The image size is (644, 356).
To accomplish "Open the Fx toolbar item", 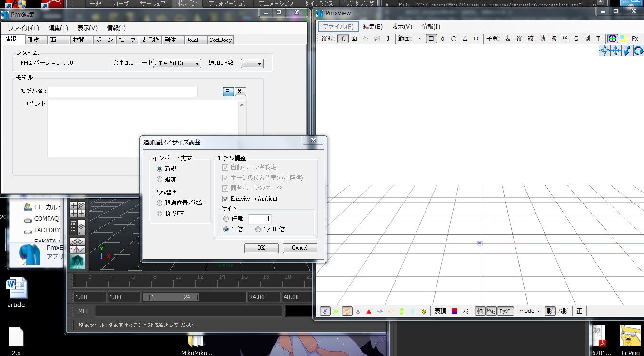I will 635,39.
